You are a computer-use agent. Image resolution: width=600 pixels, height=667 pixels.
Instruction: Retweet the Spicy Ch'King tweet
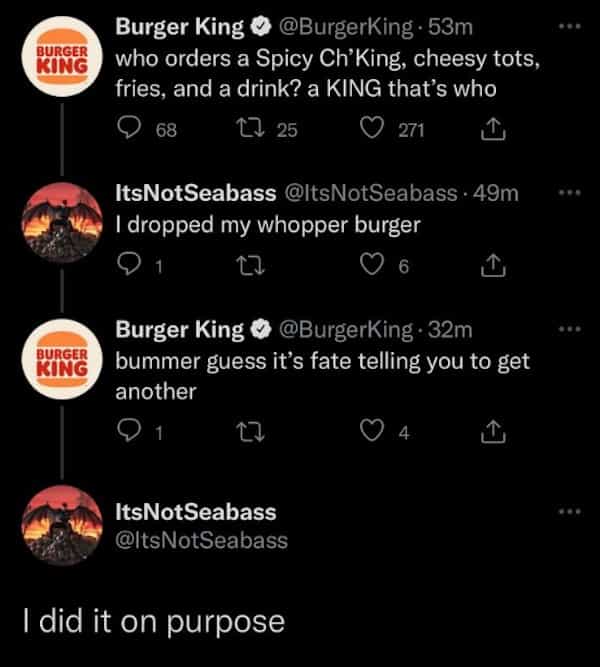click(x=253, y=127)
